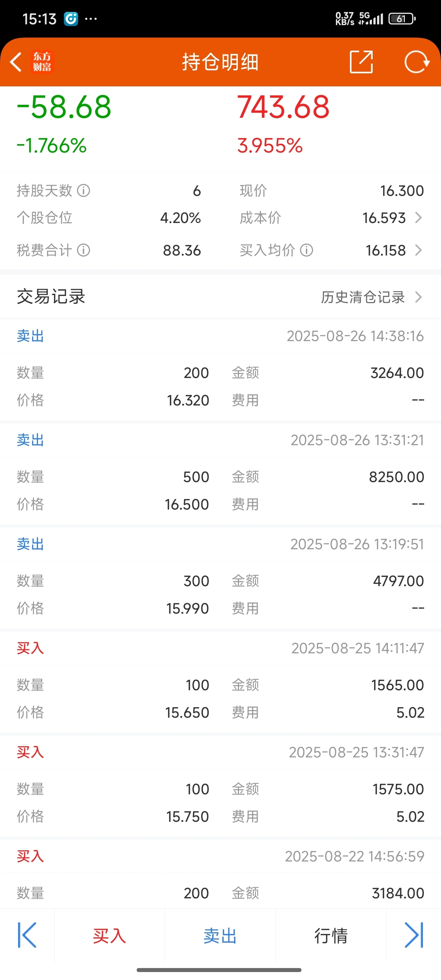Tap the refresh circular arrow icon
Screen dimensions: 441x980
[417, 62]
